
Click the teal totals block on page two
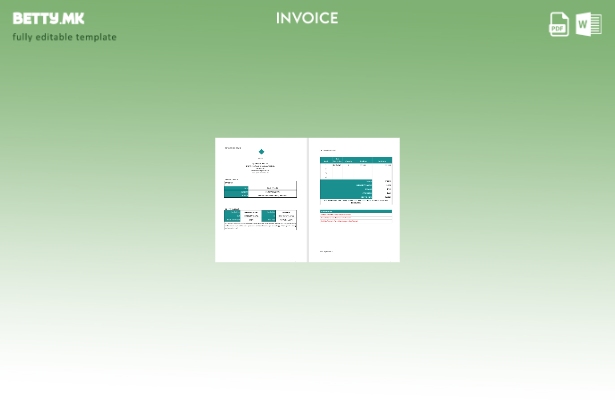346,189
